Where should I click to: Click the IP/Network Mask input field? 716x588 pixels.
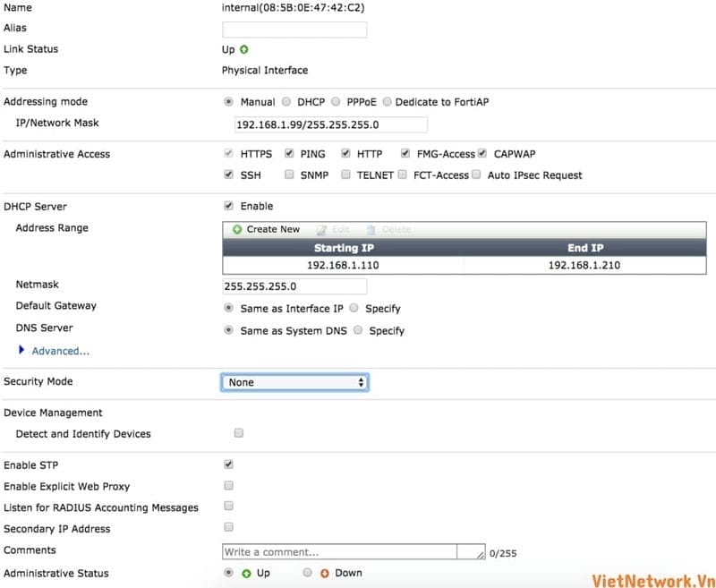pyautogui.click(x=325, y=124)
